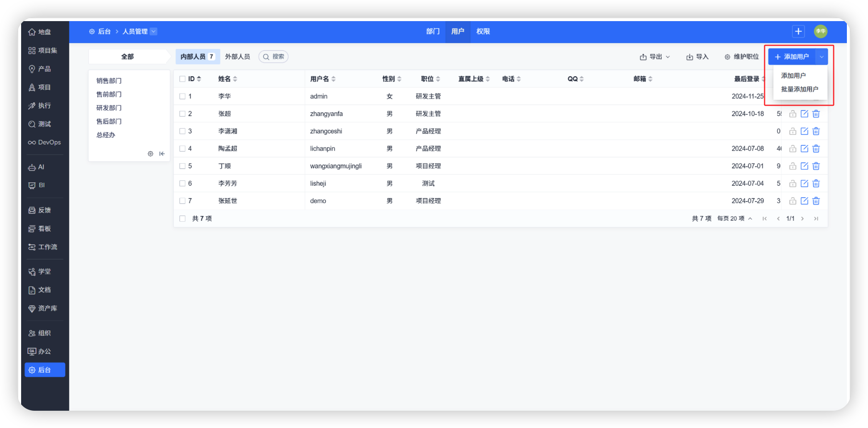Select the 内部人员 tab
Image resolution: width=868 pixels, height=428 pixels.
198,57
